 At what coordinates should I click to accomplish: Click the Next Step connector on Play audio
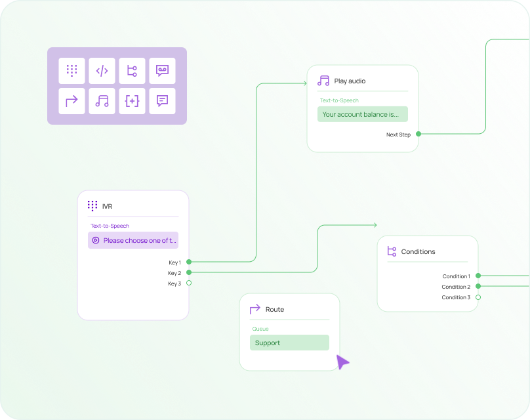click(418, 134)
